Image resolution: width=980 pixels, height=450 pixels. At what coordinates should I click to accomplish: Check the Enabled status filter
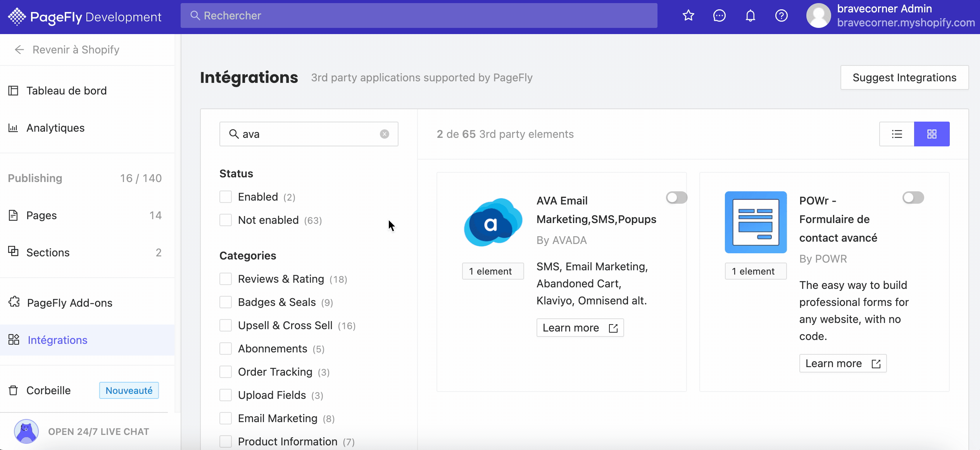point(226,197)
